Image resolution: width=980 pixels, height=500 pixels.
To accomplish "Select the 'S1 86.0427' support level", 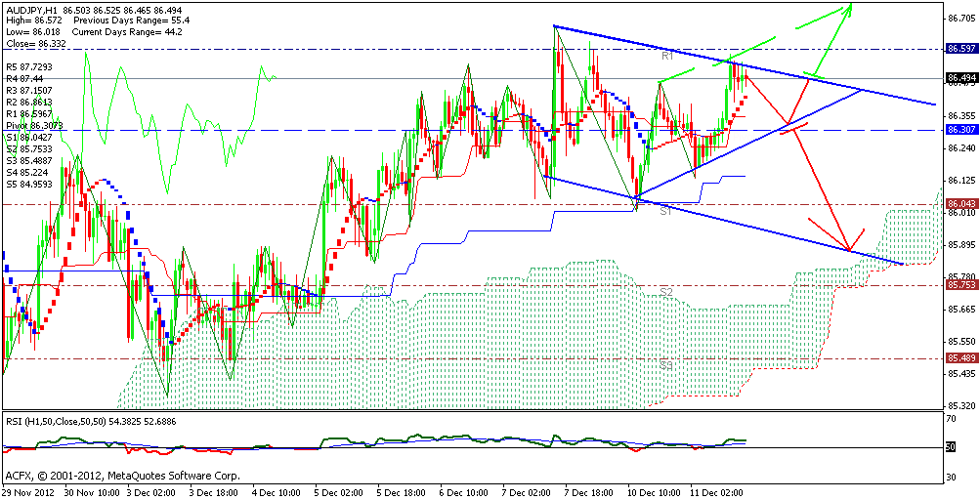I will click(x=28, y=137).
